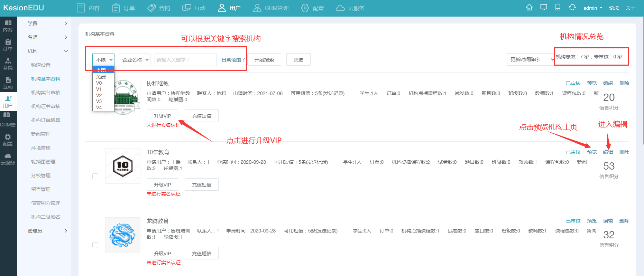This screenshot has height=276, width=644.
Task: Tick the checkbox beside 10年教育
Action: 95,177
